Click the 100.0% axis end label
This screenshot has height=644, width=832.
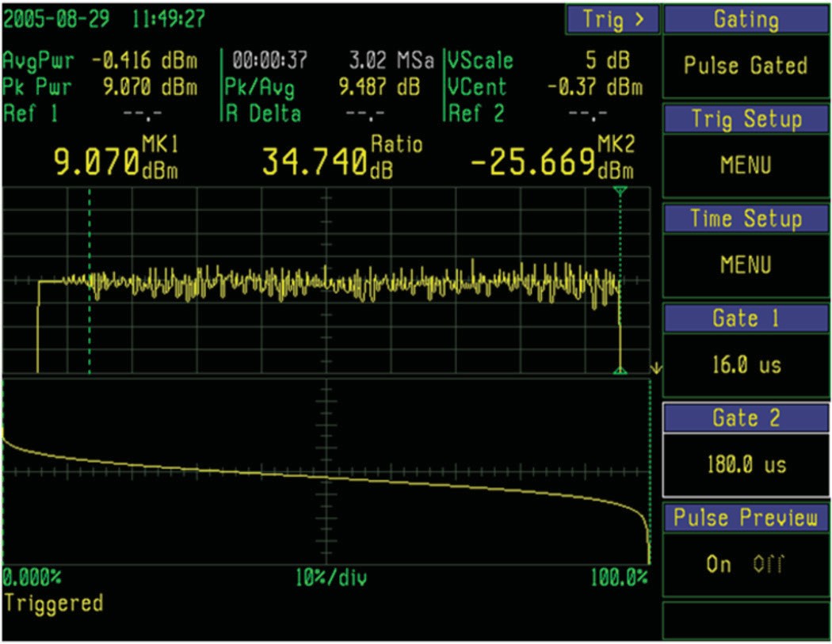pos(619,577)
